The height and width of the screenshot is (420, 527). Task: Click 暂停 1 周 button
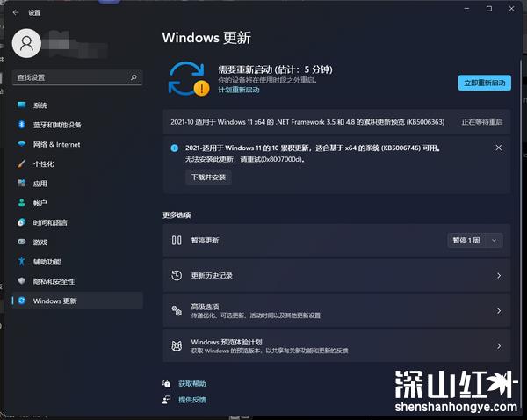click(466, 241)
